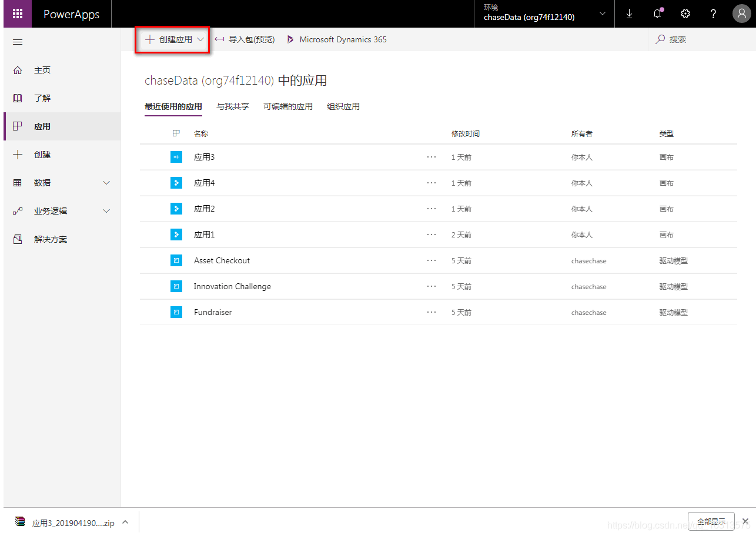Switch to 组织应用 tab

click(343, 106)
